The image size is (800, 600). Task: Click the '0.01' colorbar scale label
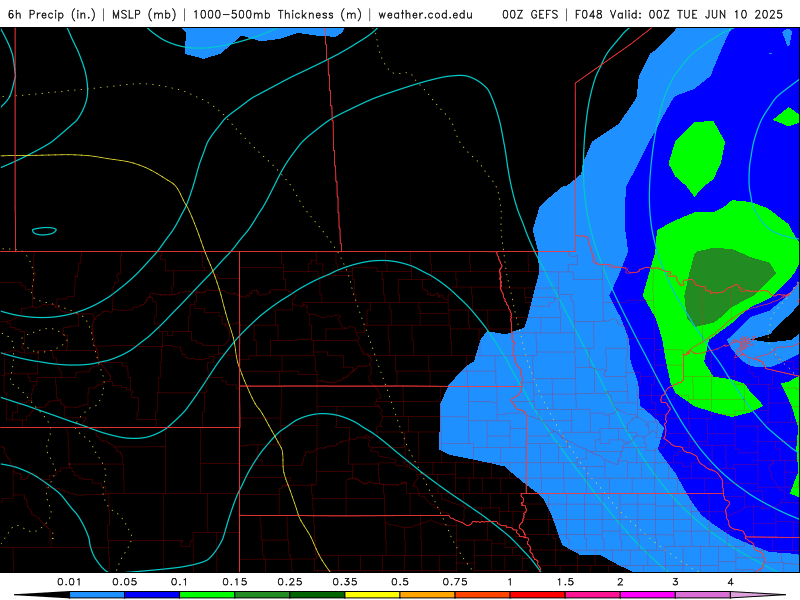(69, 582)
